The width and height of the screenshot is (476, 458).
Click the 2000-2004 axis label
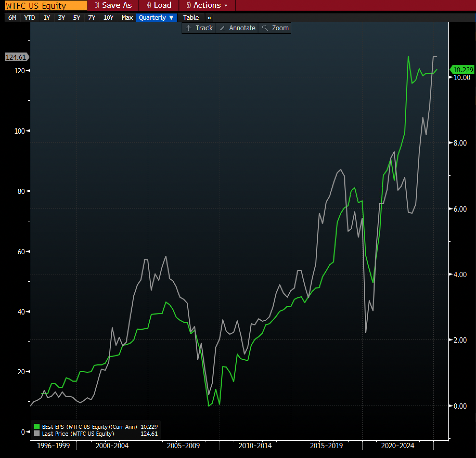tap(112, 446)
